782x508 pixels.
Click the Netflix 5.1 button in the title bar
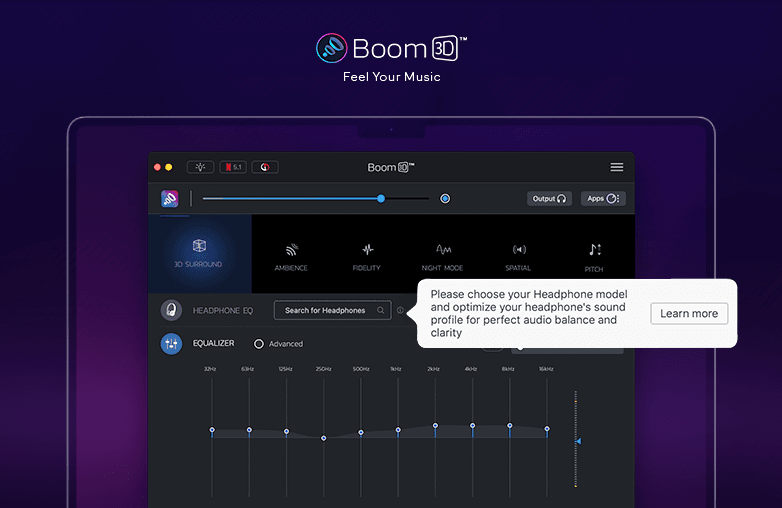[x=233, y=167]
